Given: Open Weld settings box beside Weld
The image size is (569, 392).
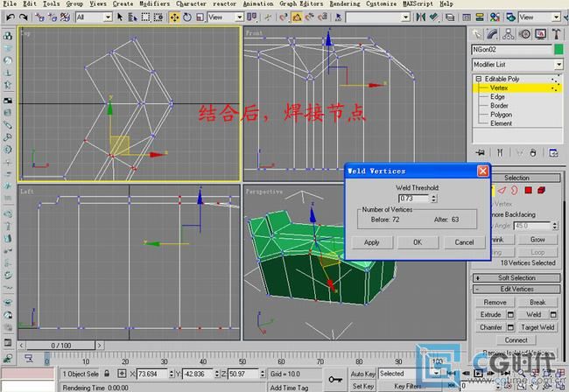Looking at the screenshot, I should click(553, 314).
